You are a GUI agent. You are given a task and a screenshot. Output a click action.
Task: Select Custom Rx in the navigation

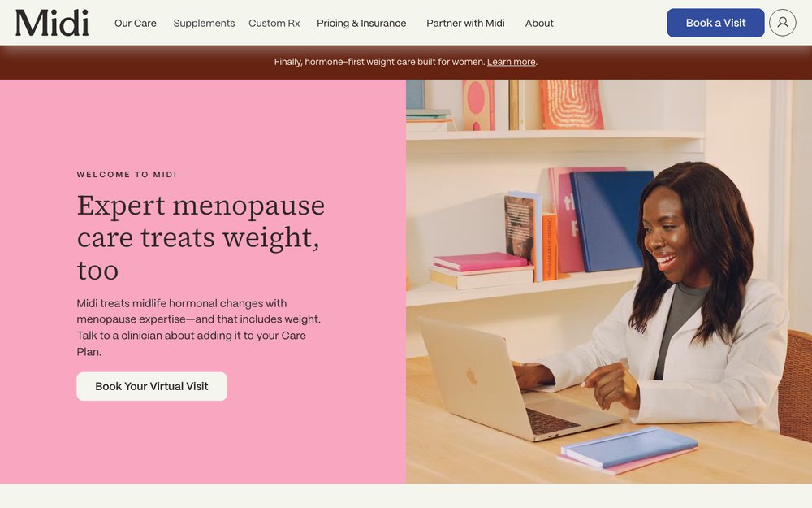tap(274, 24)
